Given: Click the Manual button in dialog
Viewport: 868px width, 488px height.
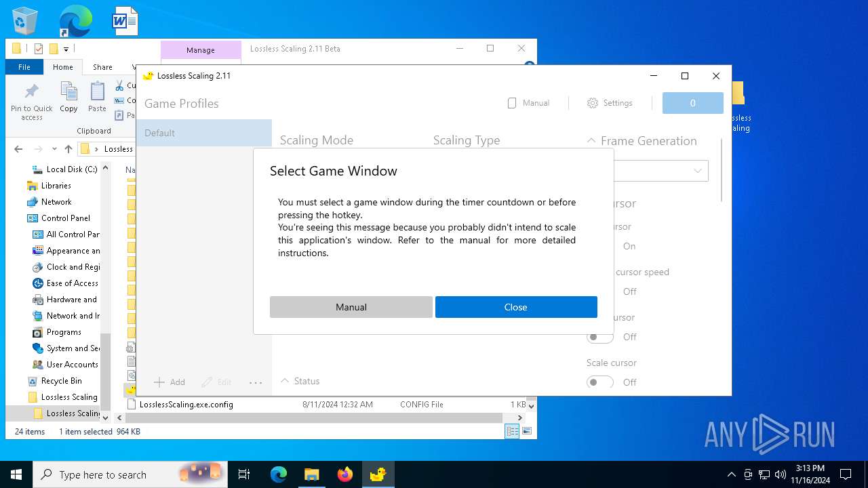Looking at the screenshot, I should [x=351, y=307].
